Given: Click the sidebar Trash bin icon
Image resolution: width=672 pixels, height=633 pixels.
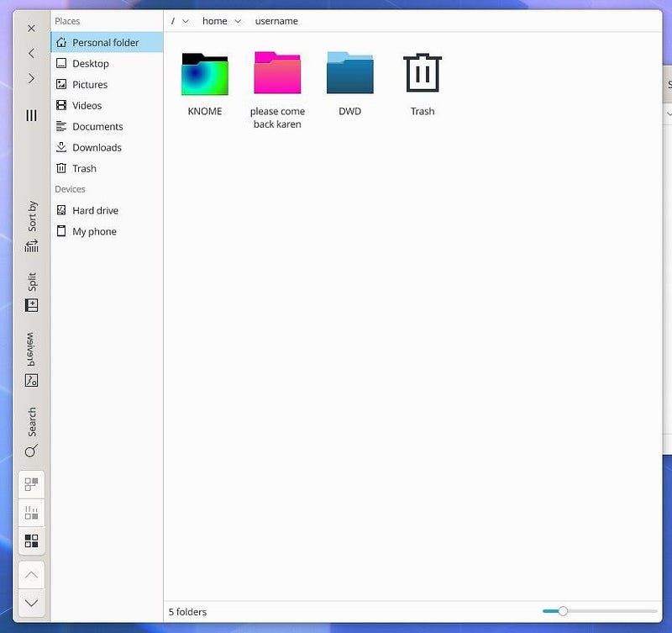Looking at the screenshot, I should 61,168.
